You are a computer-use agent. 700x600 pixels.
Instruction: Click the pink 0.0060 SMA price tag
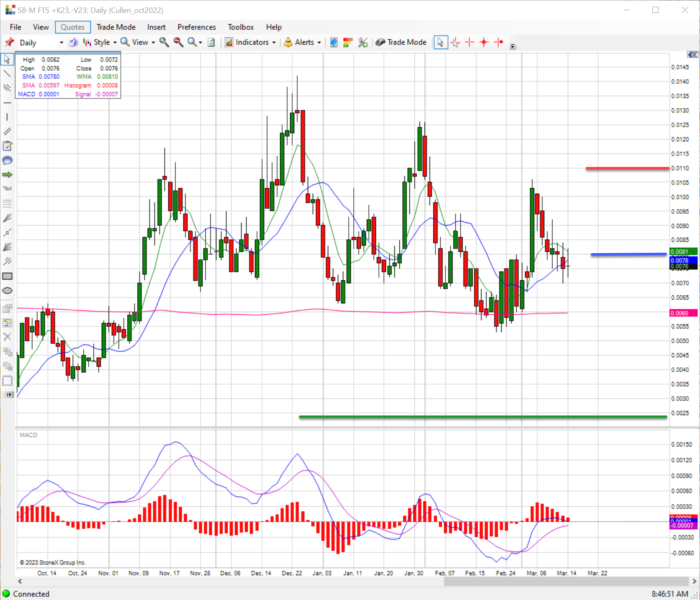coord(684,313)
